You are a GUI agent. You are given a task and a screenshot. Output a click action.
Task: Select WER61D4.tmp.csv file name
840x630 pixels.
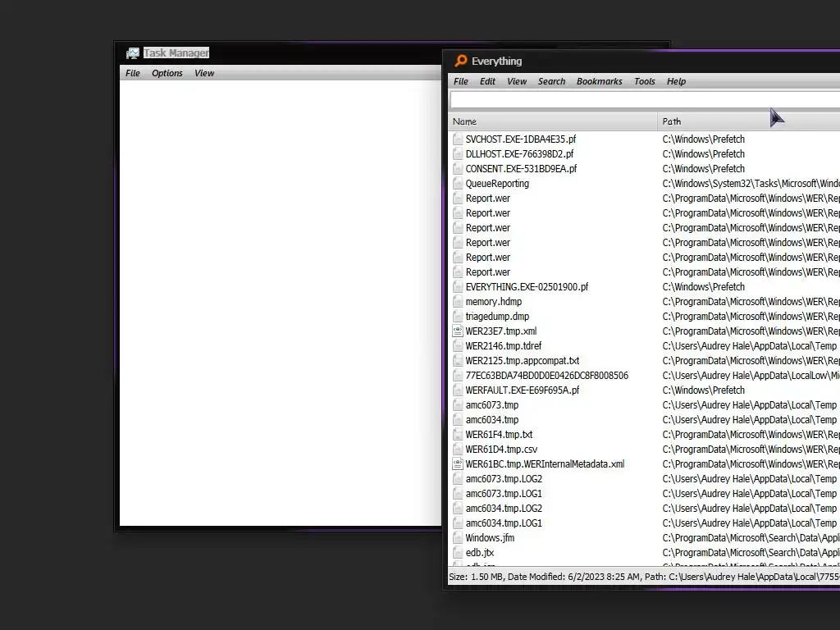click(x=501, y=450)
